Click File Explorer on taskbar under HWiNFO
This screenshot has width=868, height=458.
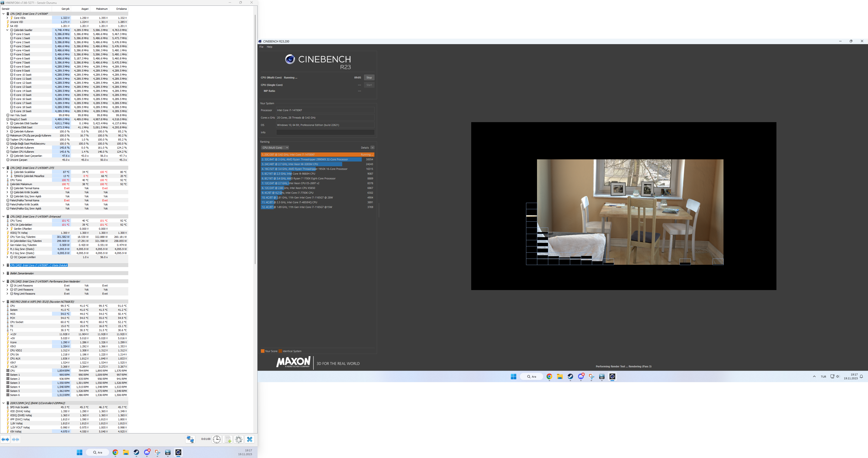126,453
